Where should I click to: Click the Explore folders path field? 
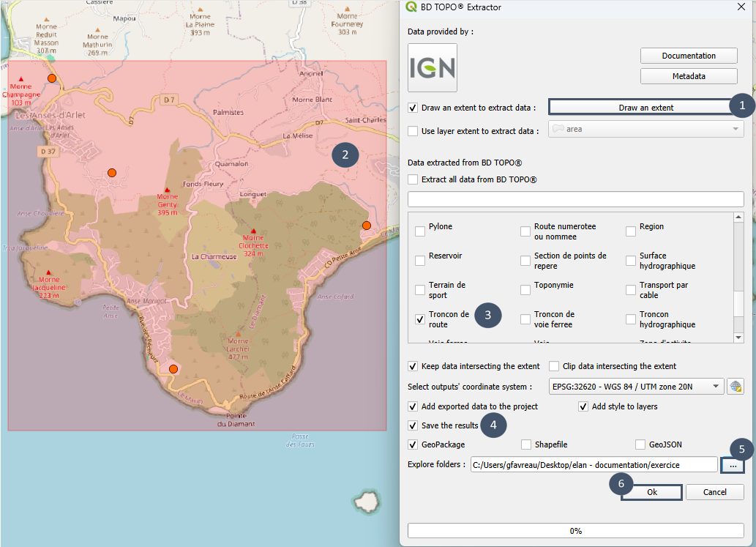coord(594,464)
